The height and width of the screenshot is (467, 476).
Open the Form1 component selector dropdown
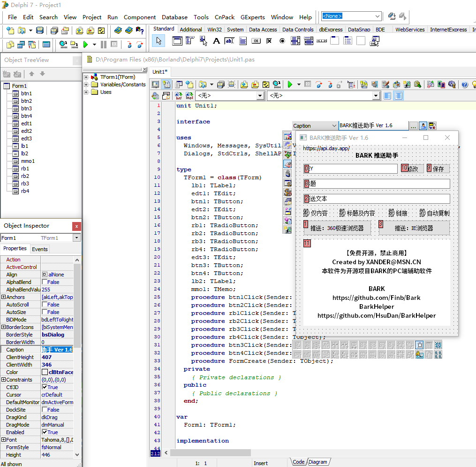click(77, 238)
